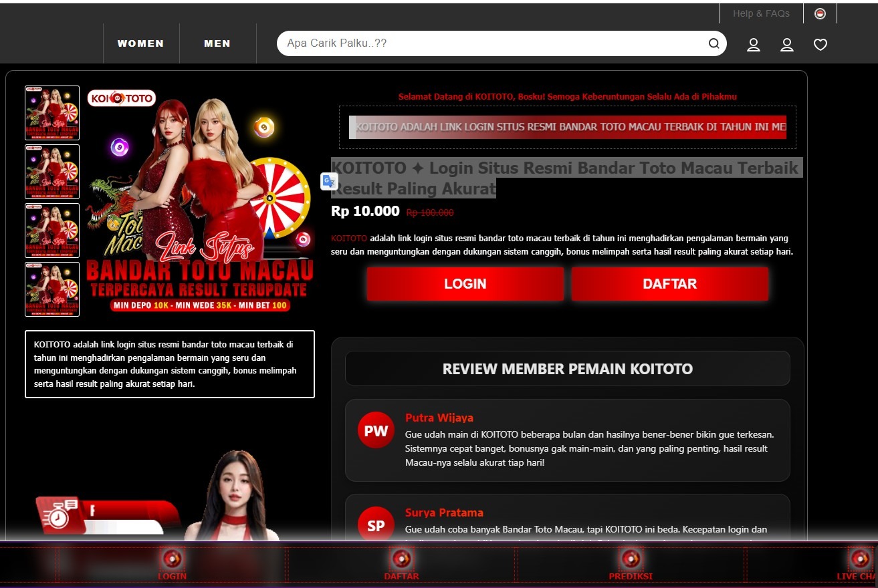Click the Google Translate icon near the heading
Image resolution: width=878 pixels, height=588 pixels.
click(x=329, y=181)
